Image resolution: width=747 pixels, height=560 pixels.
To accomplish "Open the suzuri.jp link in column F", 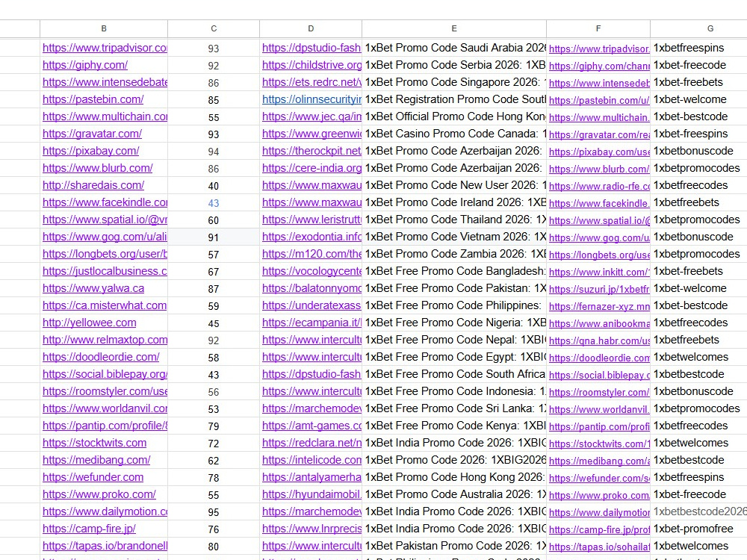I will (x=599, y=288).
